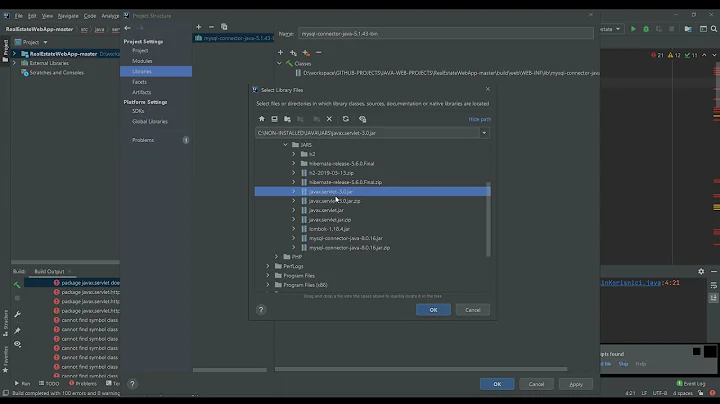
Task: Click Apply in Project Structure dialog
Action: click(x=576, y=384)
